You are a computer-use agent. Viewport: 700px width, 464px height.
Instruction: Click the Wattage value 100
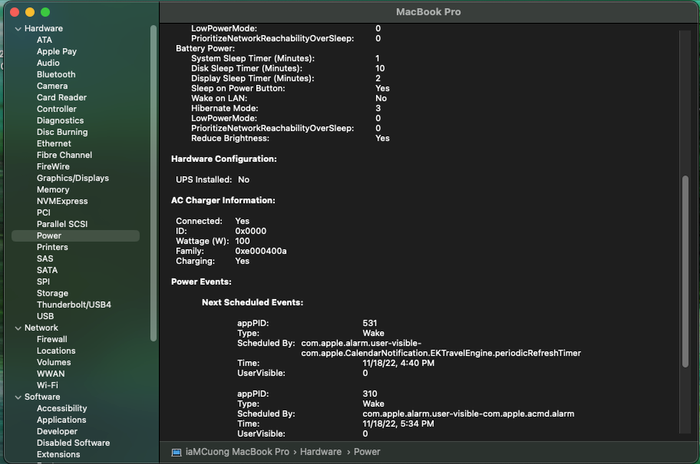[x=242, y=241]
